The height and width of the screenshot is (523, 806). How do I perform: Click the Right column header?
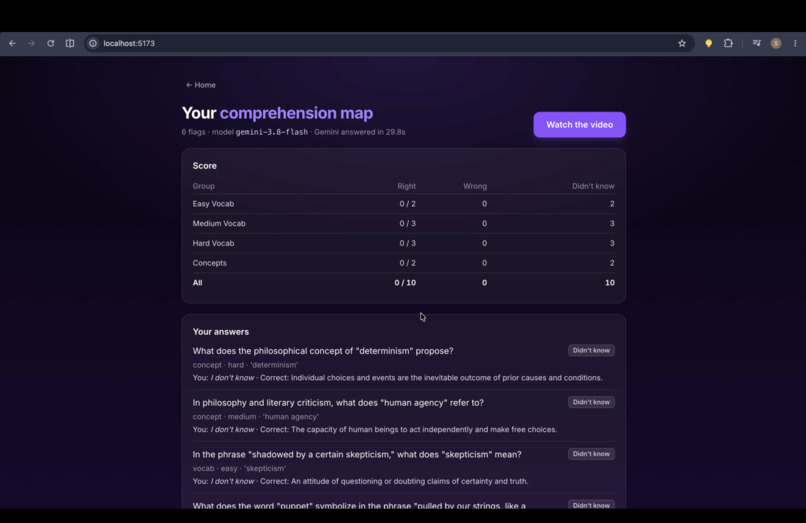(406, 186)
